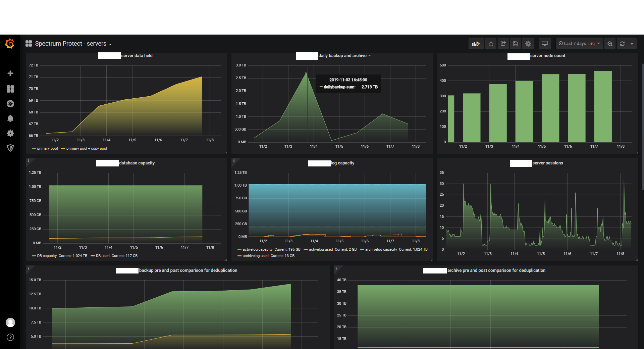The width and height of the screenshot is (644, 349).
Task: Open the Server Admin shield icon
Action: coord(10,148)
